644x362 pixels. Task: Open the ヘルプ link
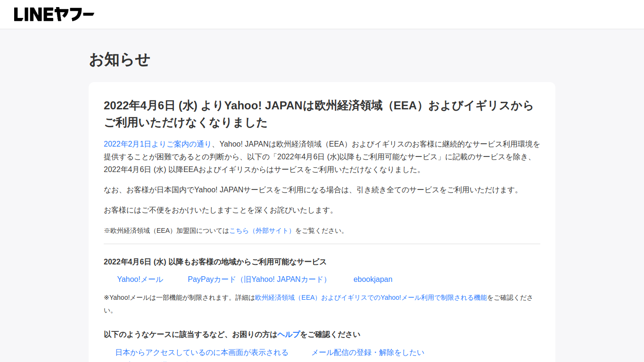click(289, 335)
